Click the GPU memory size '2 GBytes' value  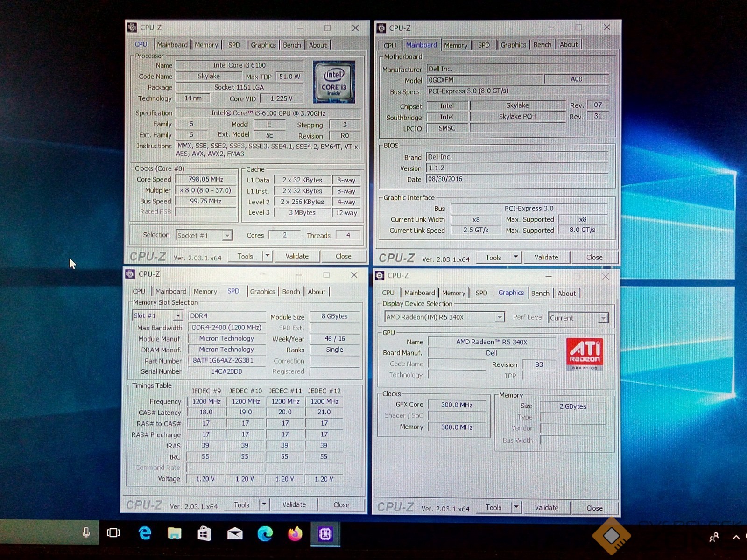point(573,406)
